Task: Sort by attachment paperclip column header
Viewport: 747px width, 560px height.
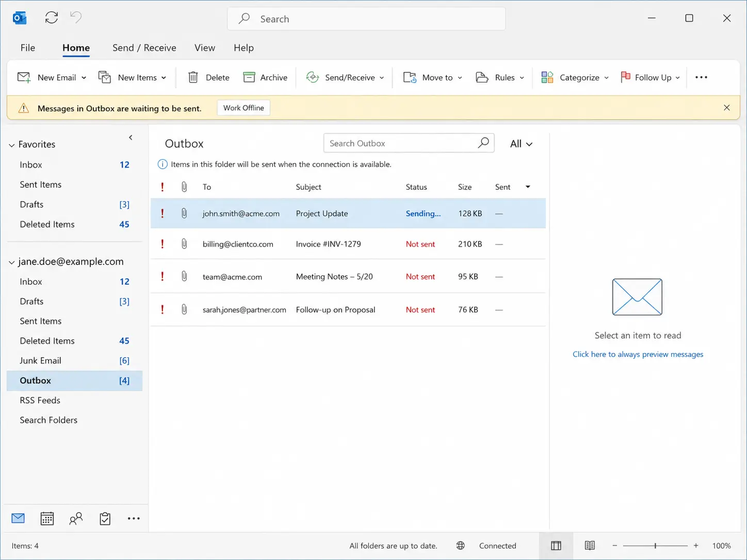Action: tap(184, 187)
